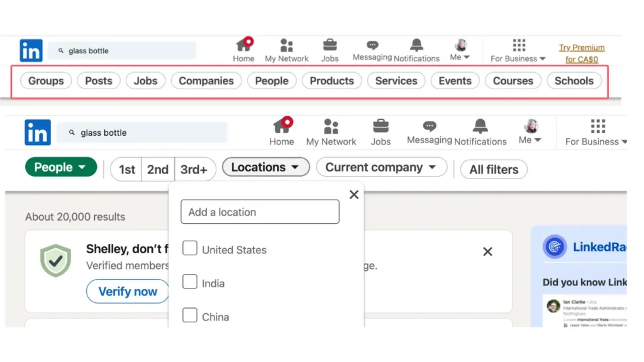Toggle the Locations filter dropdown
The image size is (644, 362).
[266, 167]
